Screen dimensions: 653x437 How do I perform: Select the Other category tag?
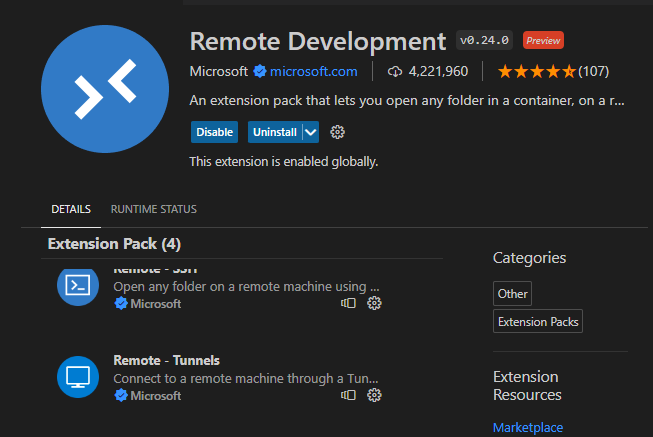(512, 294)
